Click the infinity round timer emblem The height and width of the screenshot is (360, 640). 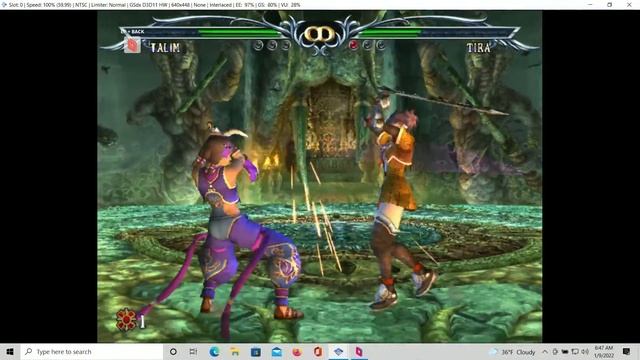pos(320,34)
